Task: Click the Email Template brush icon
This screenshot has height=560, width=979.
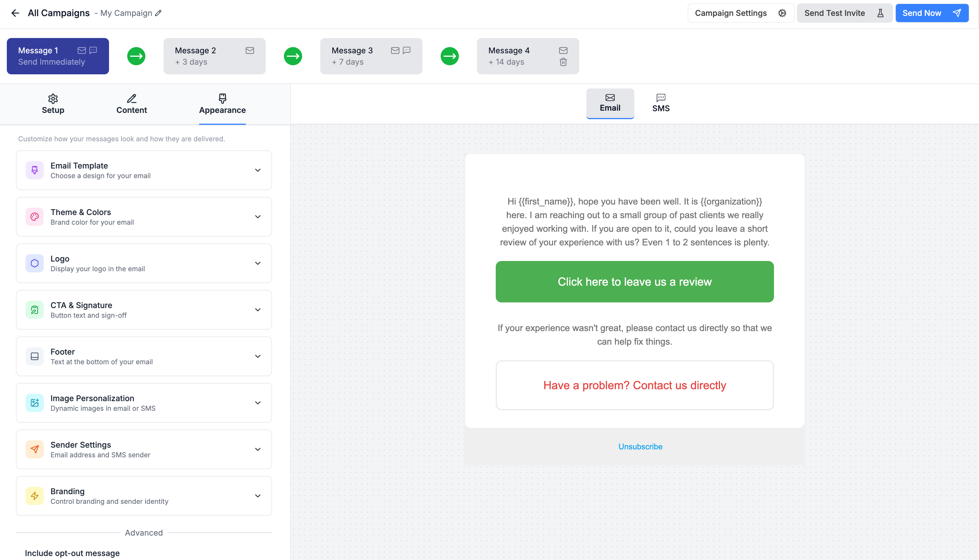Action: [35, 170]
